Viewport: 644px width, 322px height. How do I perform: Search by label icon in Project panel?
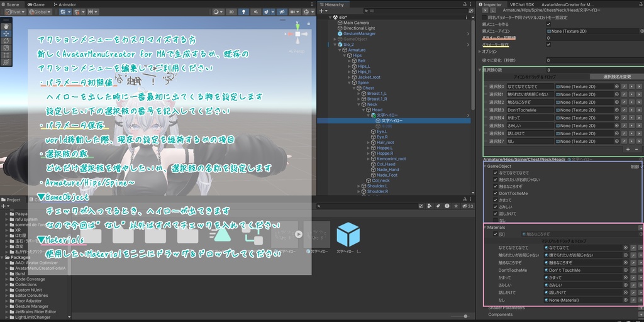tap(438, 206)
